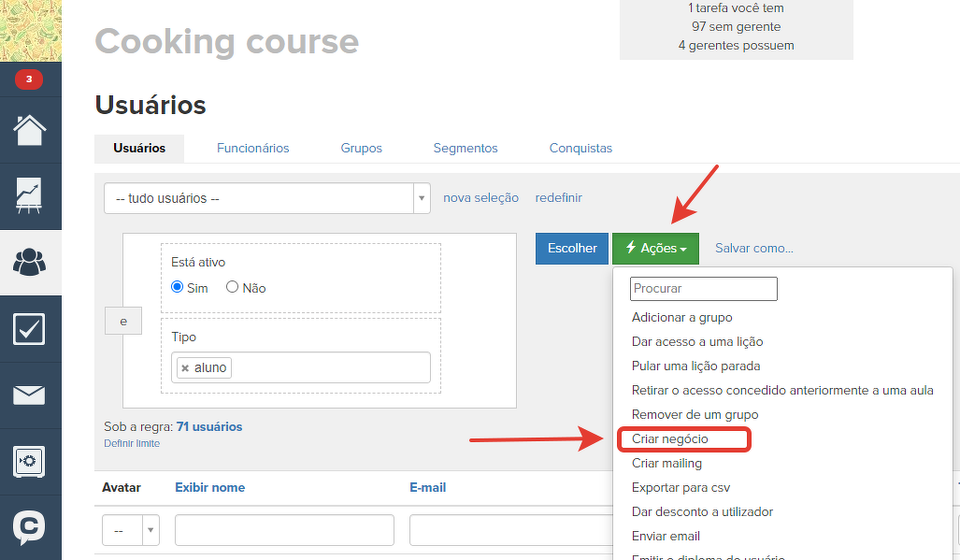Select the Sim radio button

tap(178, 288)
